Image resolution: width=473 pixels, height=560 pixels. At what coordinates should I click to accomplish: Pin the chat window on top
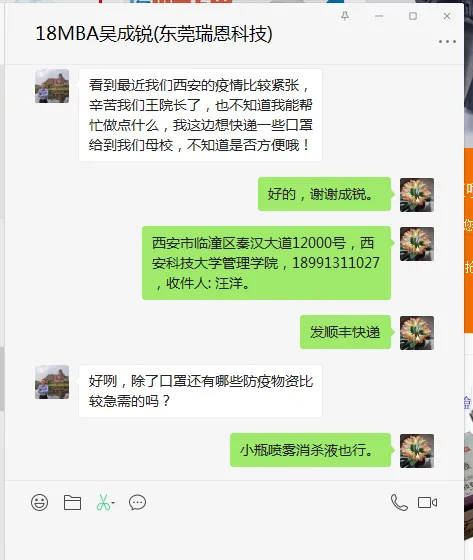[345, 16]
